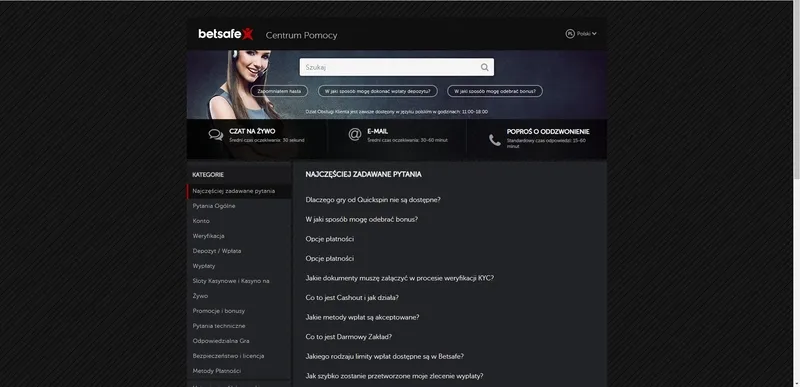800x387 pixels.
Task: Click the customer service hours notice text
Action: pos(396,111)
